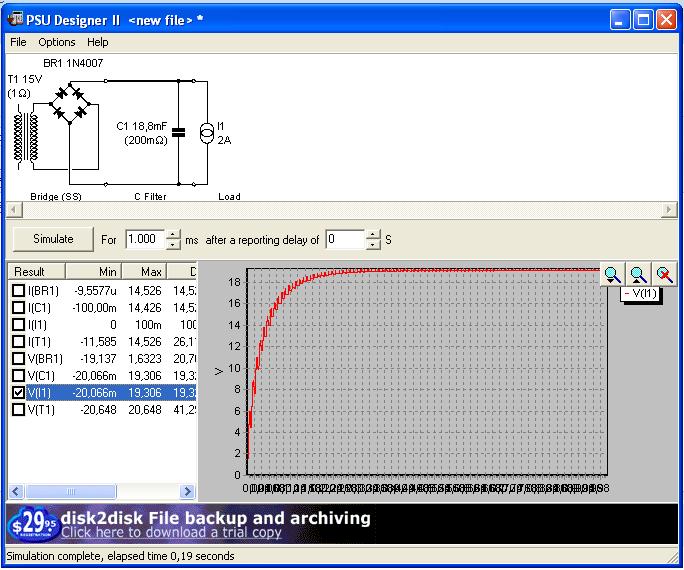Select the BR1 bridge rectifier diode symbol

tap(69, 102)
